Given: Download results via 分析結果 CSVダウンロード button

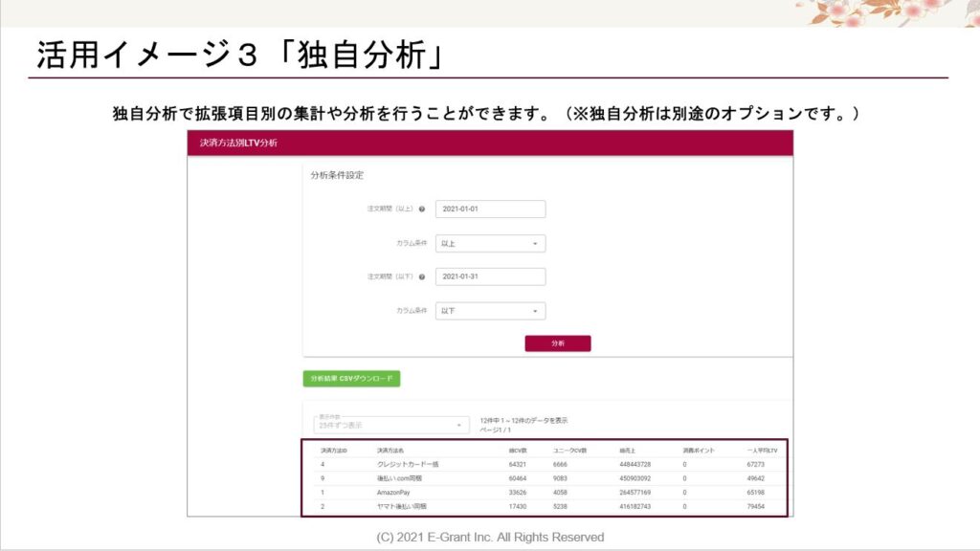Looking at the screenshot, I should (x=351, y=379).
